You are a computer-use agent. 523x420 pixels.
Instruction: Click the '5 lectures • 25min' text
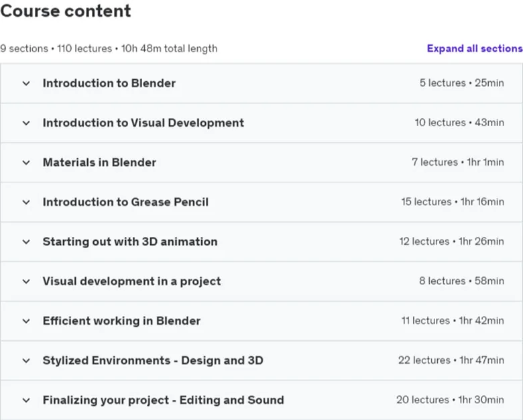461,83
